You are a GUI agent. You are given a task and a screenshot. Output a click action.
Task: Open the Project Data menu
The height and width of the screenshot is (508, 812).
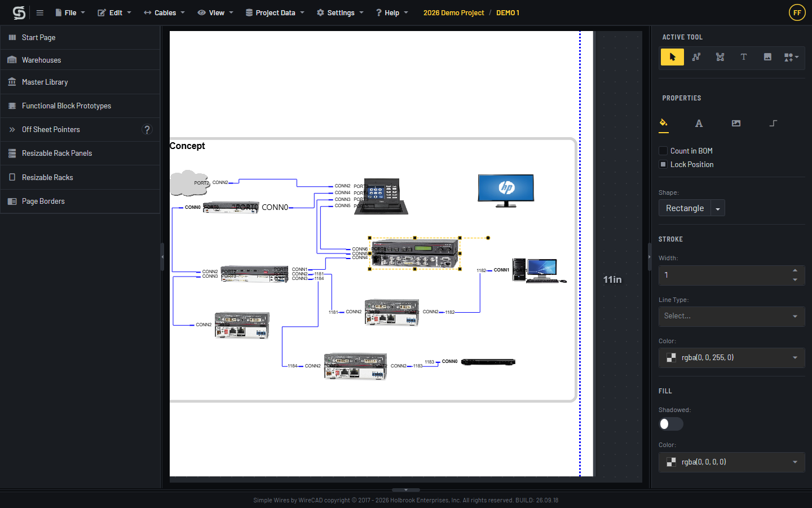coord(275,12)
